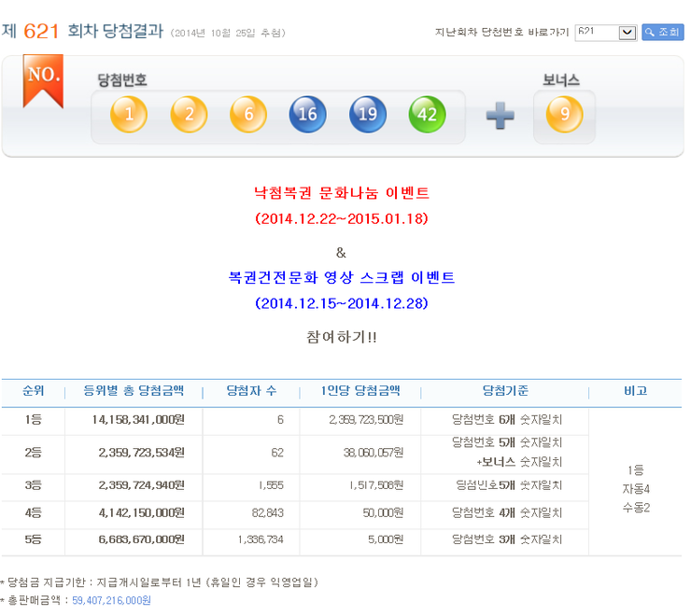Click winner count 1,336,734
Viewport: 691px width, 616px height.
click(x=261, y=539)
